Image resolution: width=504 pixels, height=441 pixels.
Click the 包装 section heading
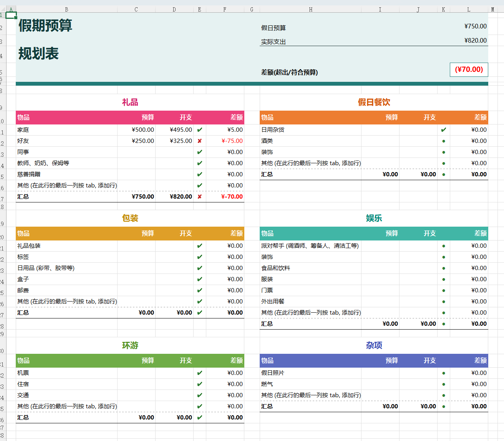(130, 218)
